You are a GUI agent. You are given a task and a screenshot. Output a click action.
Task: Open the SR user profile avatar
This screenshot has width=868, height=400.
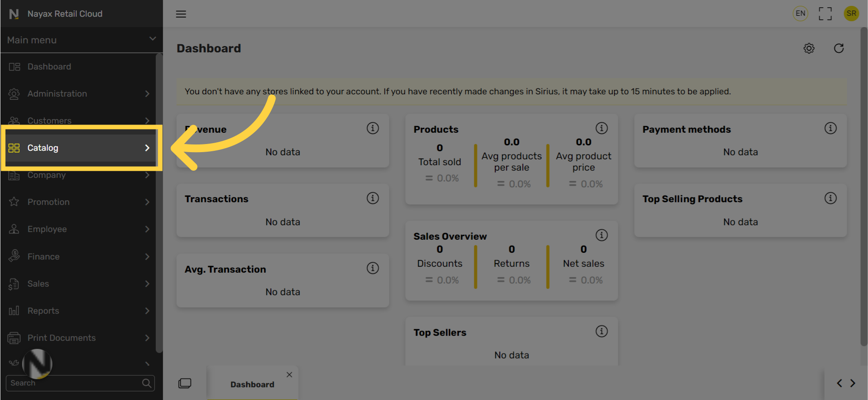[x=851, y=14]
